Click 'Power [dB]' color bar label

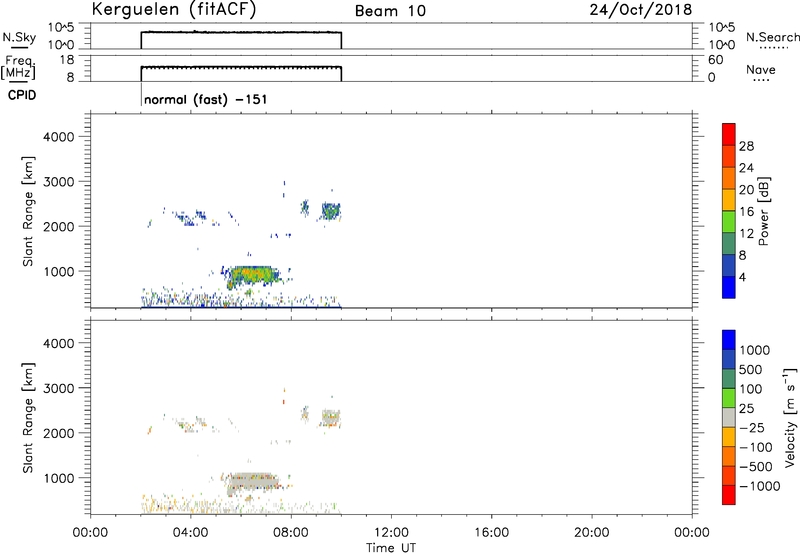(x=764, y=211)
